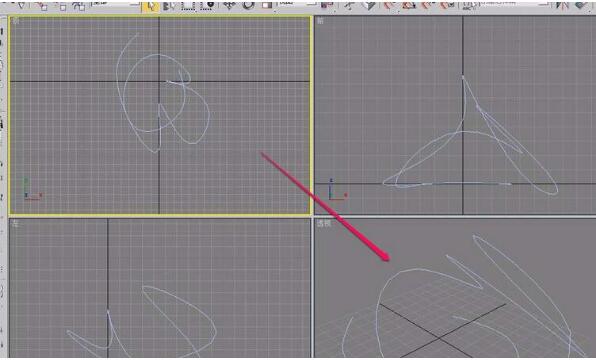
Task: Click Use Pivot Point Center button
Action: coord(327,6)
